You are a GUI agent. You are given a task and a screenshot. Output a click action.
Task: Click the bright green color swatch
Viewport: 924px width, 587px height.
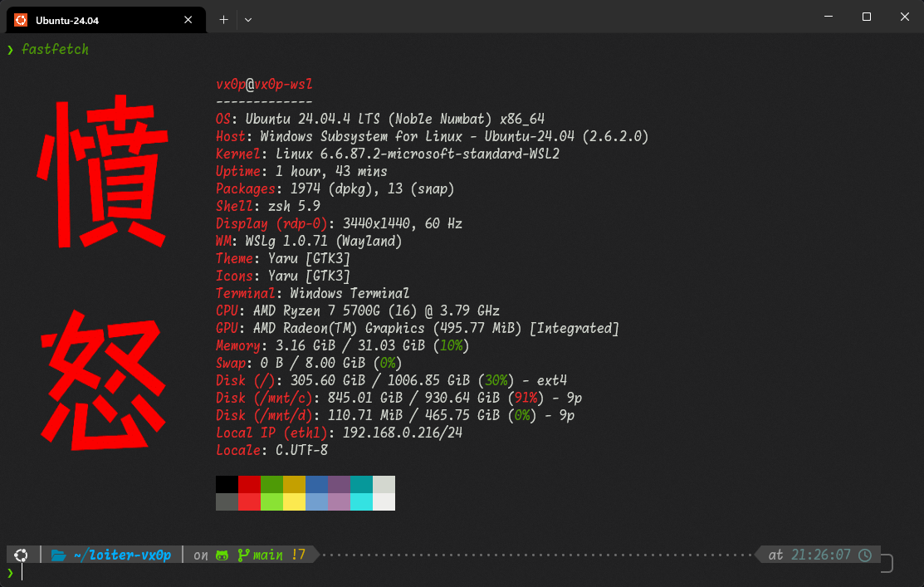click(271, 501)
